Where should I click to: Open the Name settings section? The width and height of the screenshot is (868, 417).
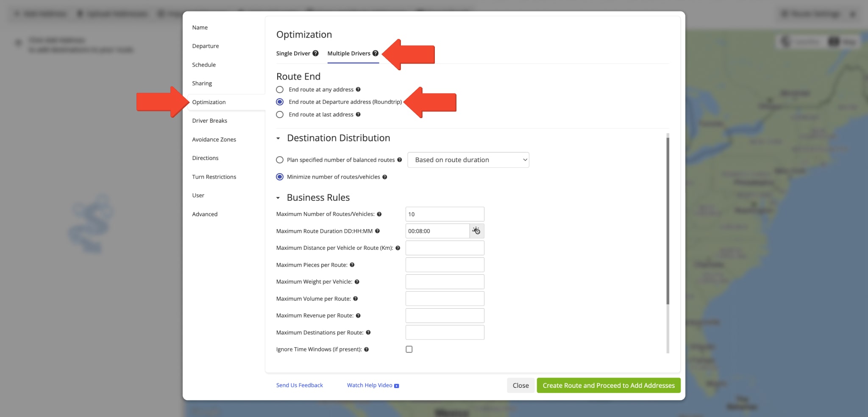point(200,28)
